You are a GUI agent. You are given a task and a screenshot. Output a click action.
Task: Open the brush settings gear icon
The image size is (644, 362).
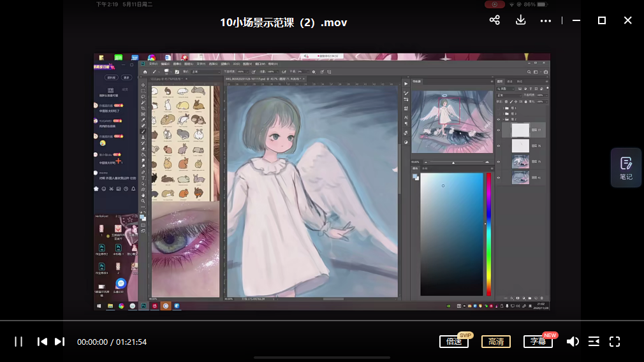[314, 72]
